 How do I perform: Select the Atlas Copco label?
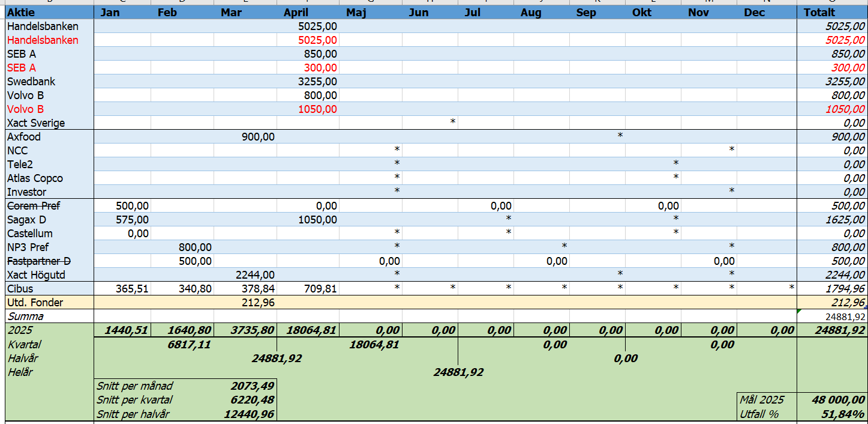(35, 178)
